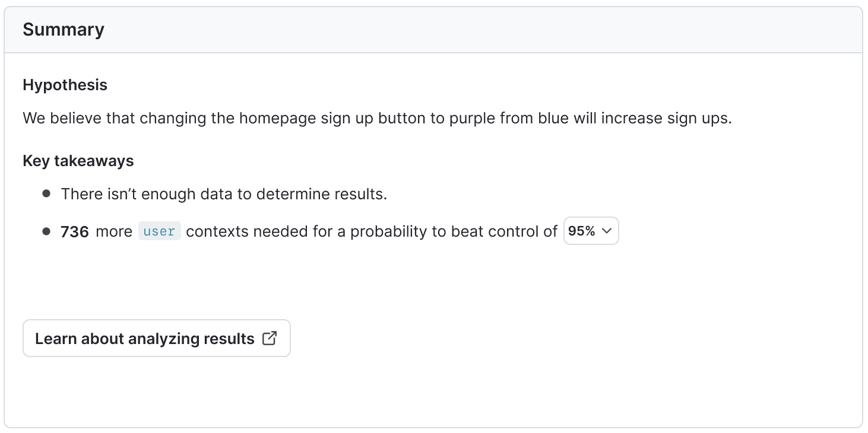The height and width of the screenshot is (433, 868).
Task: Click the bold 736 contexts count
Action: (75, 231)
